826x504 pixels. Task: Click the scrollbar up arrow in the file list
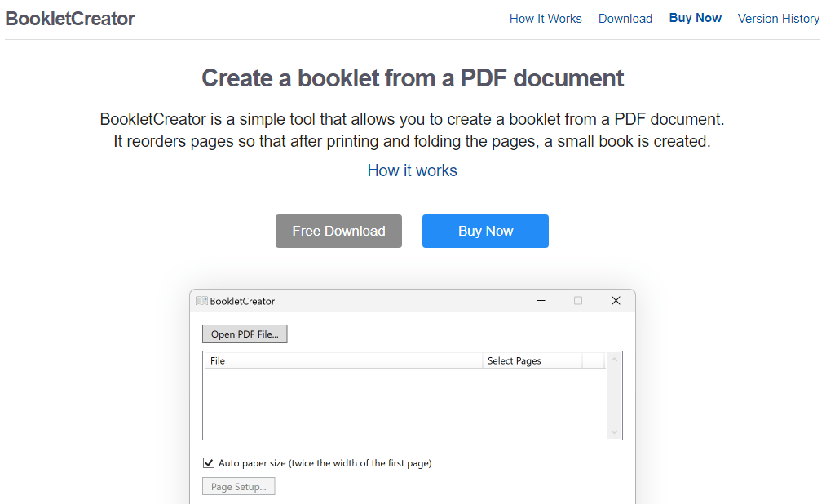[615, 360]
